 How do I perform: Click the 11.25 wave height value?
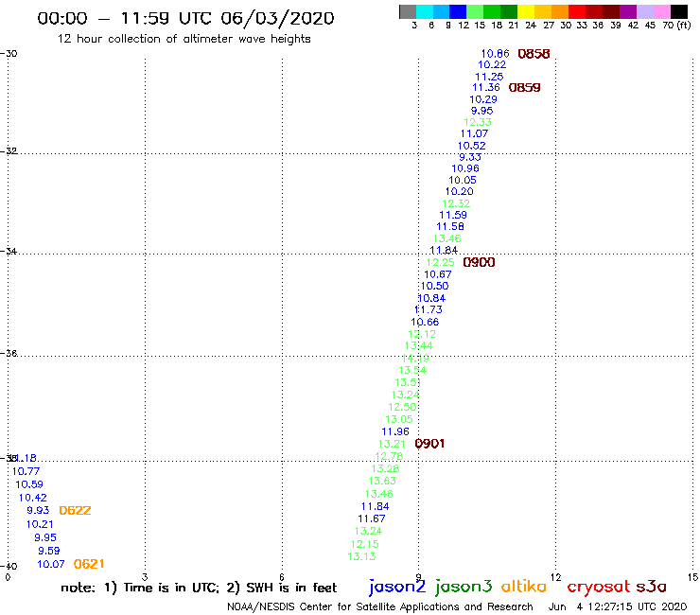coord(489,77)
